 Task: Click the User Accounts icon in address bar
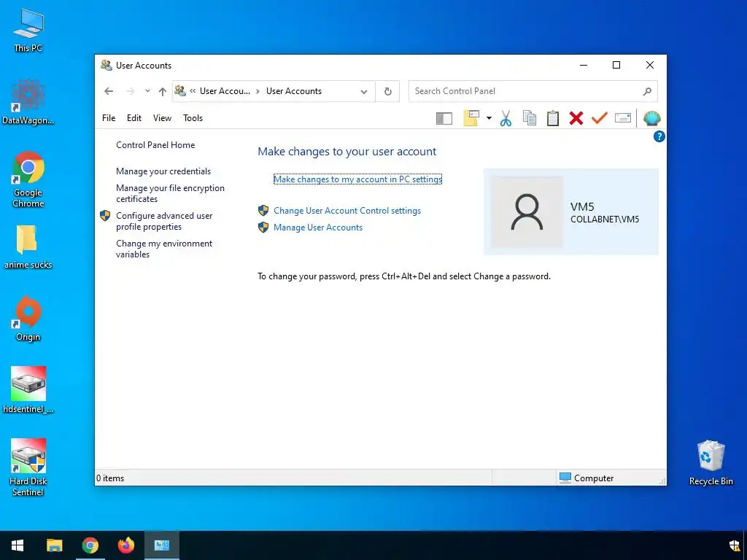[x=180, y=90]
